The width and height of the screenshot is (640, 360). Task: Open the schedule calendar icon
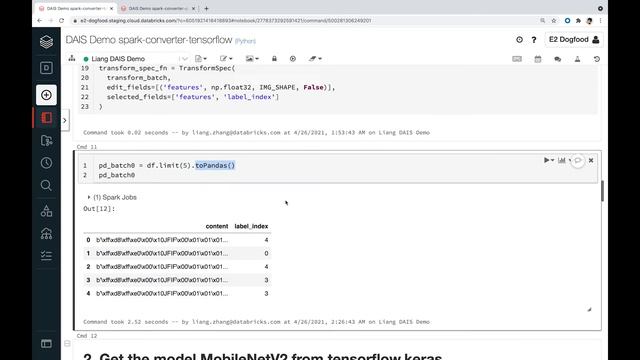pyautogui.click(x=538, y=59)
